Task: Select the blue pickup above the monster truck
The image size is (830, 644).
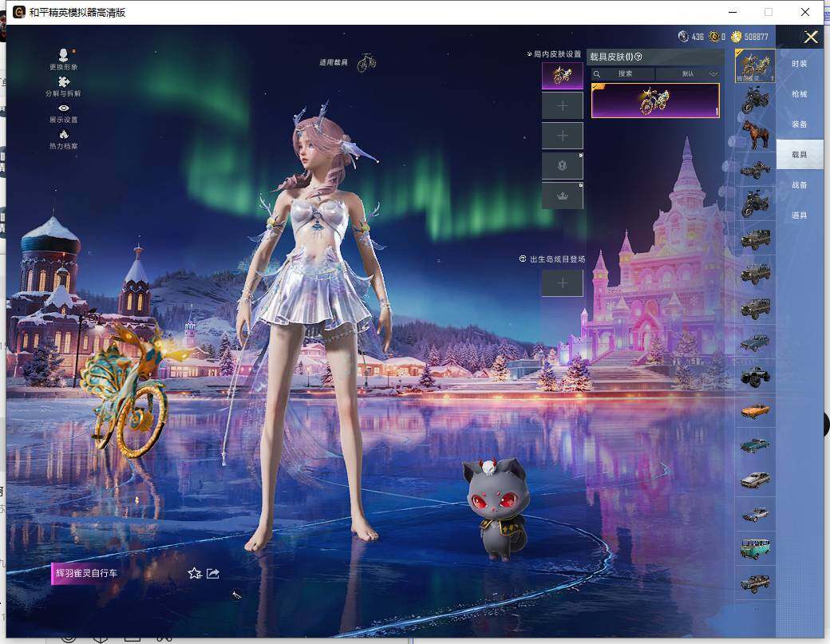Action: [x=755, y=342]
